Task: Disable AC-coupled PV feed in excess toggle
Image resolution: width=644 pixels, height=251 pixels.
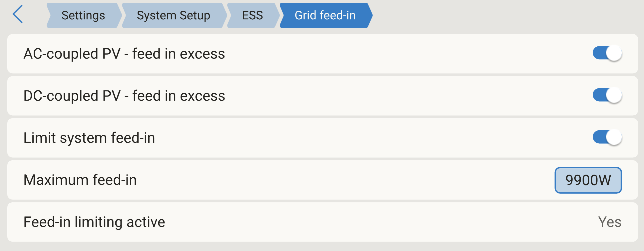Action: (x=607, y=53)
